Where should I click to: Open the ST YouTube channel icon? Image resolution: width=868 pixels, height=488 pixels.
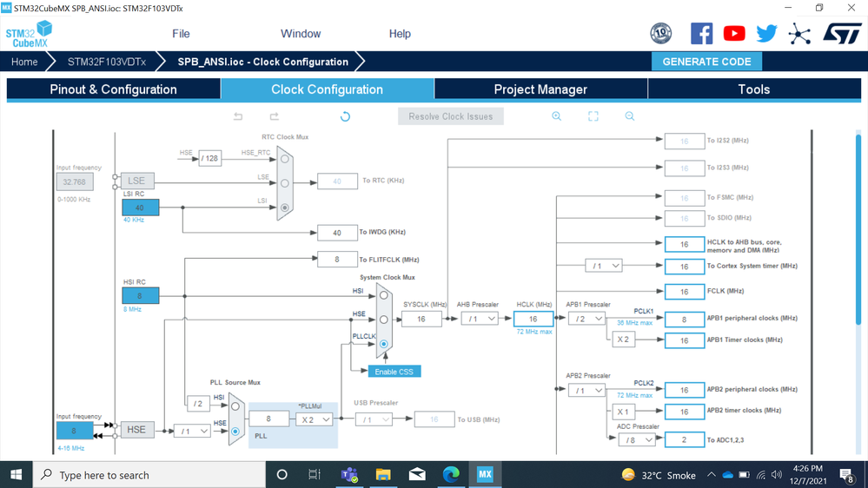click(x=734, y=34)
